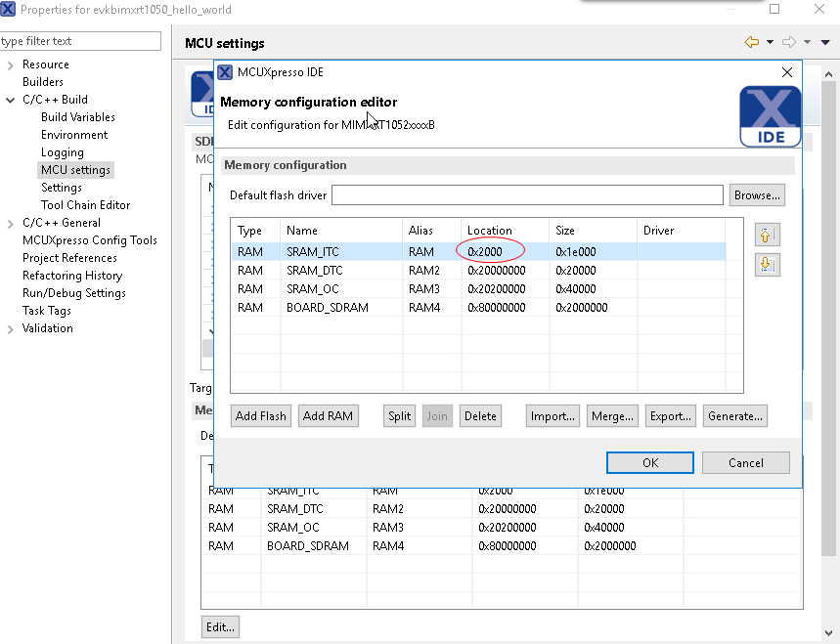Open the Project References page
The image size is (840, 644).
point(69,258)
